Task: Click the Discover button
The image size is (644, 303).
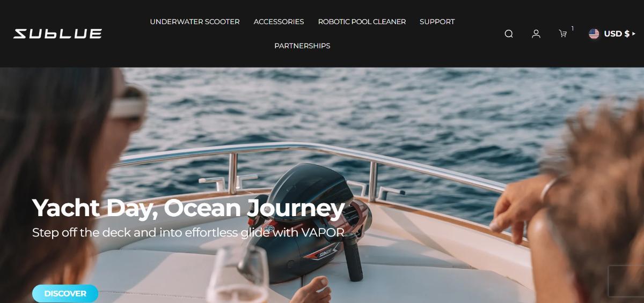Action: pos(65,294)
